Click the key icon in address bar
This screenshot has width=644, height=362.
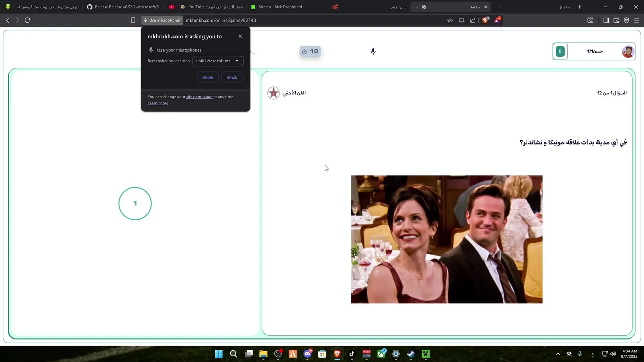click(x=450, y=20)
